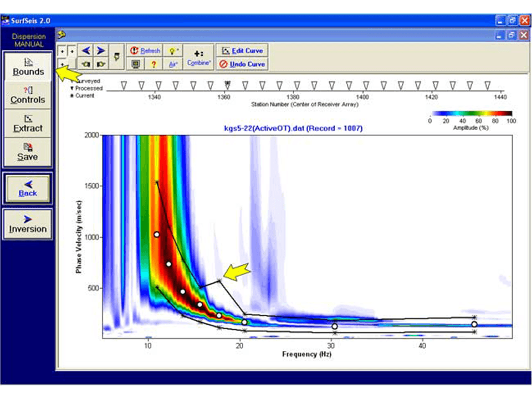This screenshot has width=532, height=399.
Task: Select dispersion curve point near 20 Hz
Action: [244, 322]
